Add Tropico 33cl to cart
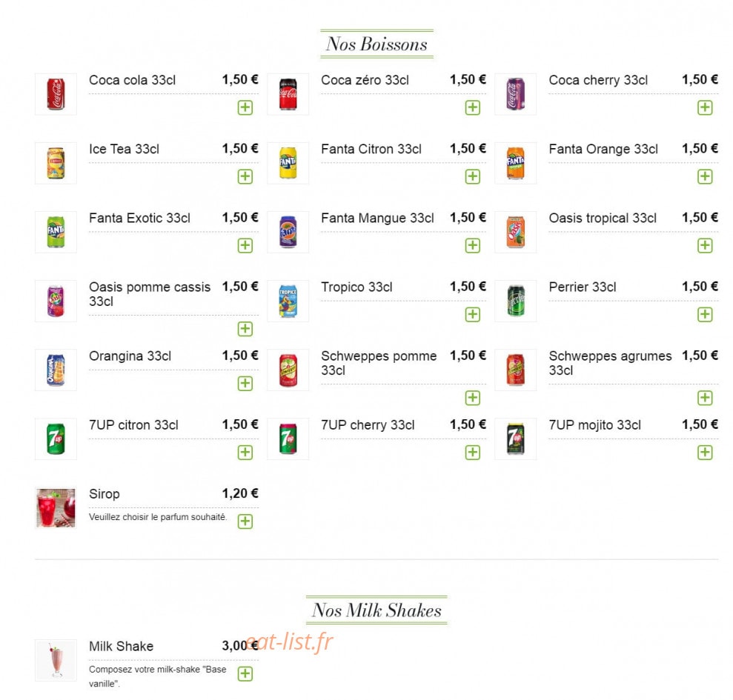 473,315
